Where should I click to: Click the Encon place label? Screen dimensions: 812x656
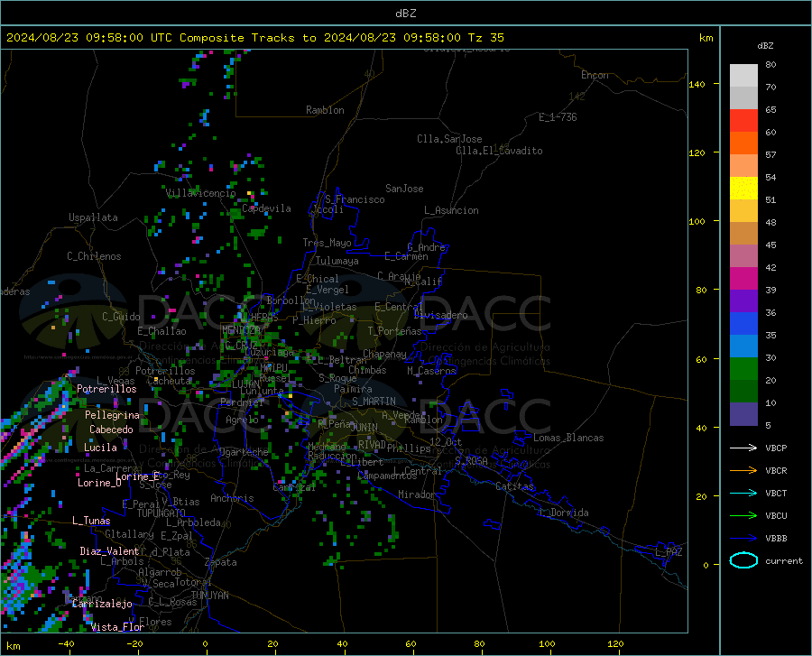point(595,75)
